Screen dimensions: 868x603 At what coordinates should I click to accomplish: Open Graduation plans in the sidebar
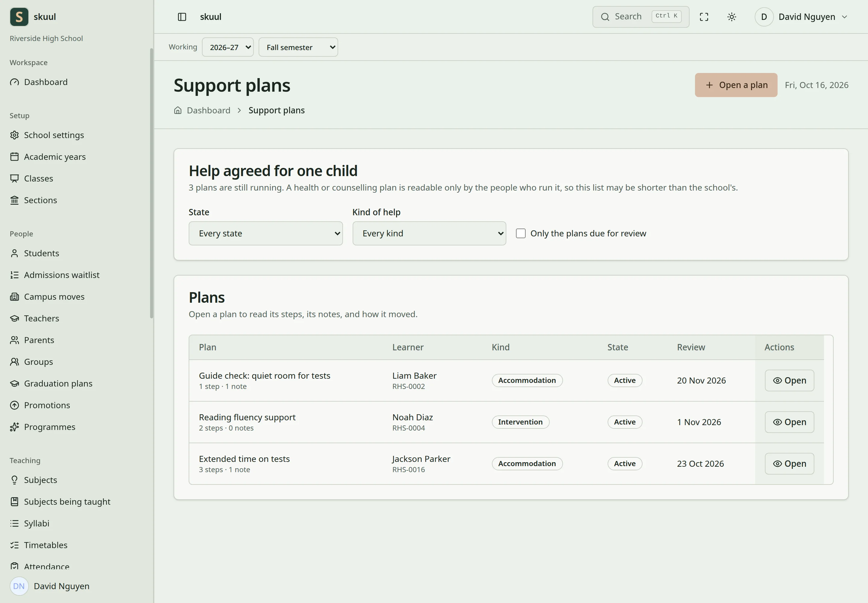point(58,384)
